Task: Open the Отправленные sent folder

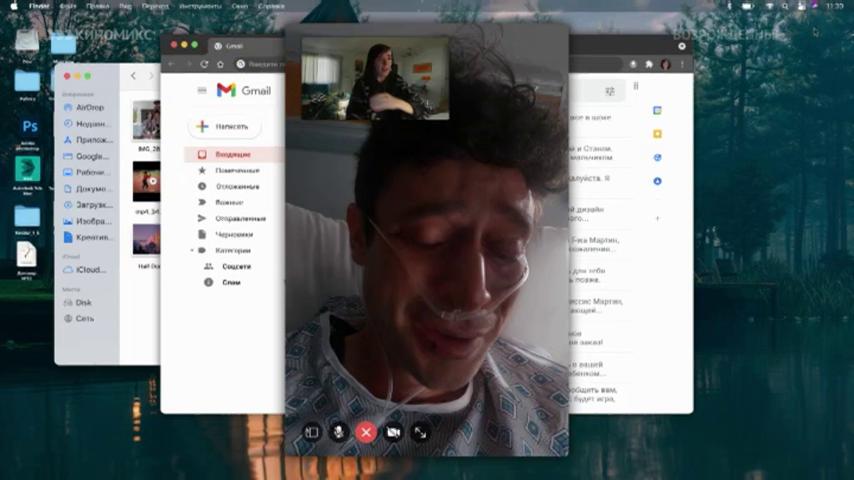Action: 240,218
